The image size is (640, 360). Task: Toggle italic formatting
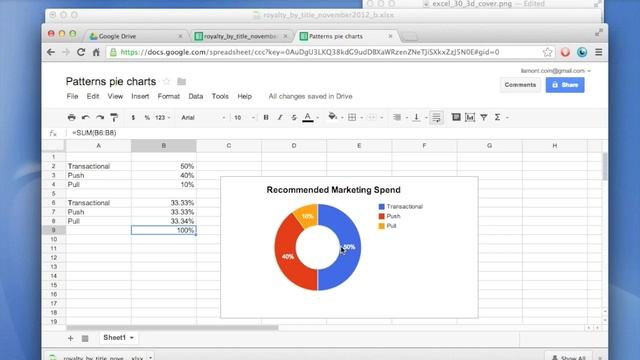[x=280, y=118]
